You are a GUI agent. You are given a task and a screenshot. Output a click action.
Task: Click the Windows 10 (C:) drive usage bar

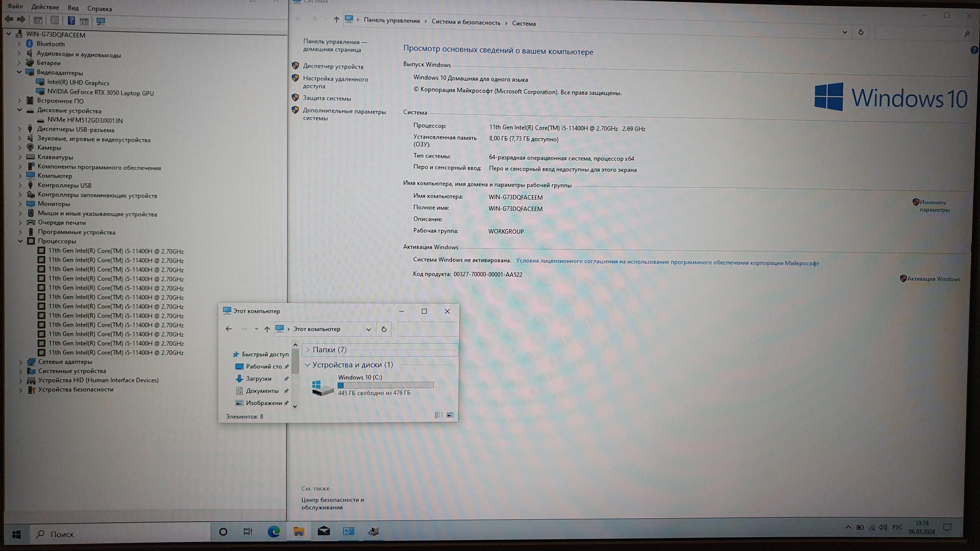pyautogui.click(x=385, y=385)
